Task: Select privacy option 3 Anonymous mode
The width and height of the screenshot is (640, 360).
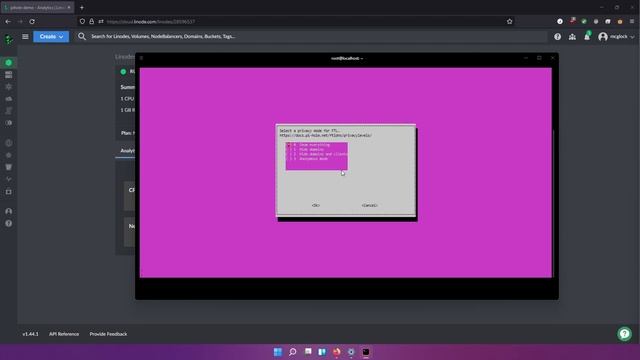Action: [x=317, y=159]
